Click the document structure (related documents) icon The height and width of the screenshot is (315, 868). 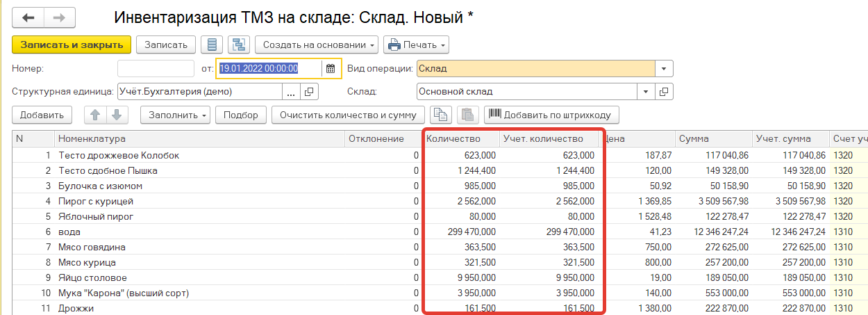point(240,45)
